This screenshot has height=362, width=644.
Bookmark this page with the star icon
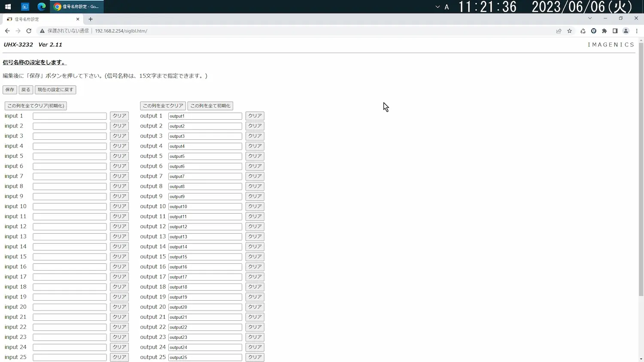tap(570, 31)
